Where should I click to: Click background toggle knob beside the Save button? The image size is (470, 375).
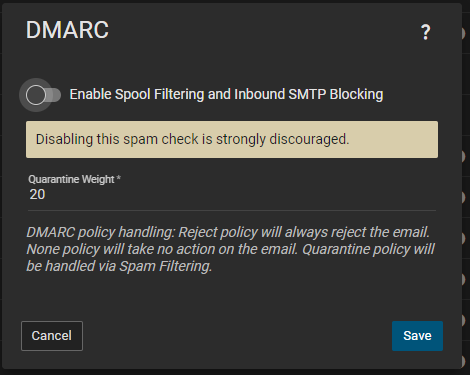tap(463, 320)
